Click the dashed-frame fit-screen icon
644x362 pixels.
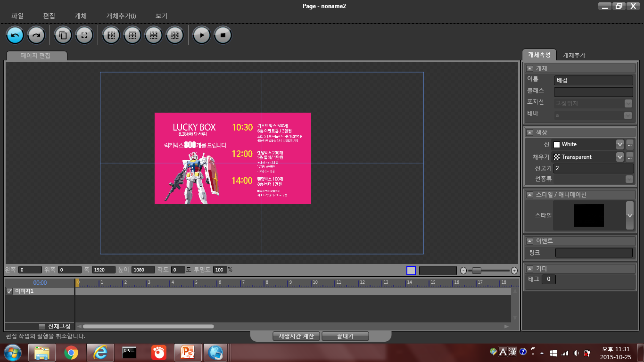(84, 35)
